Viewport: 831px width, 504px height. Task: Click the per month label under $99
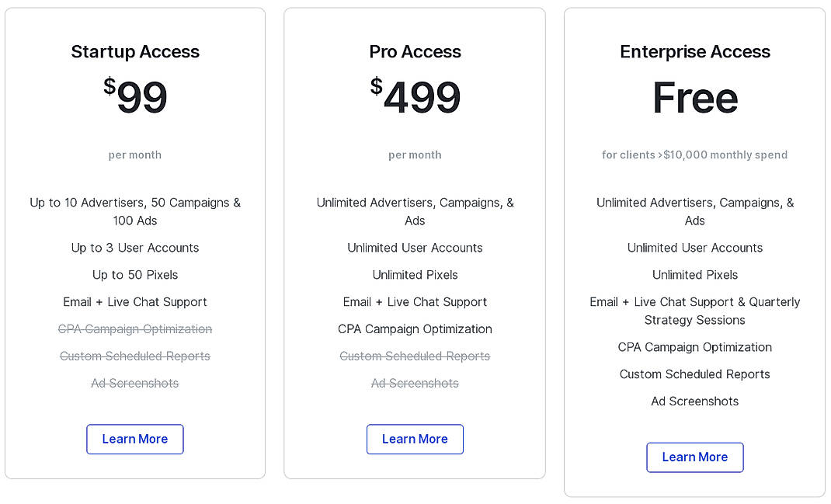(x=134, y=155)
